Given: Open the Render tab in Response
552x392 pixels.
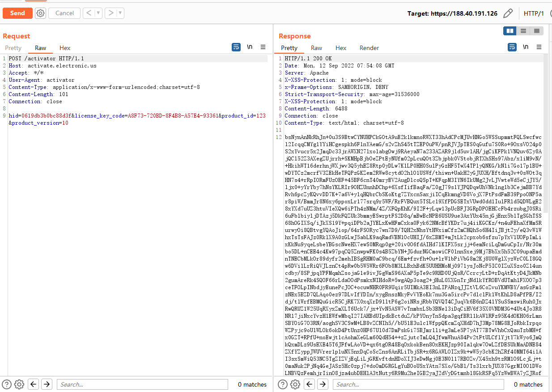Looking at the screenshot, I should (x=369, y=48).
